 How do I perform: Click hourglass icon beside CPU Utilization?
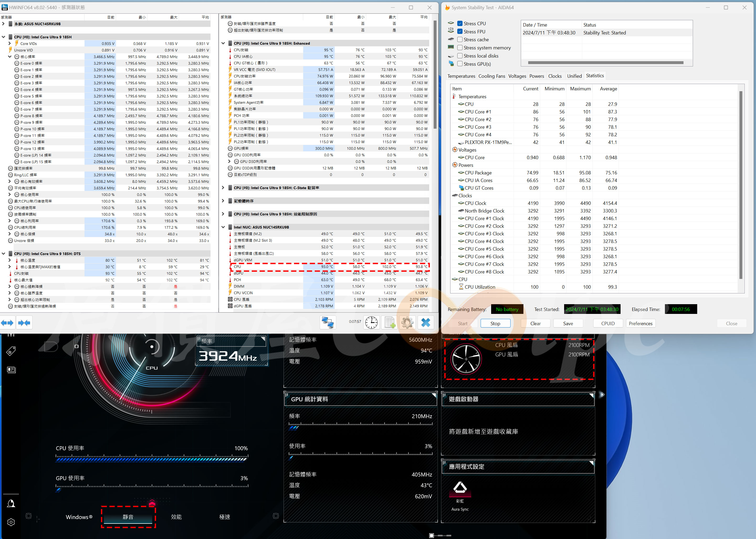(x=461, y=287)
